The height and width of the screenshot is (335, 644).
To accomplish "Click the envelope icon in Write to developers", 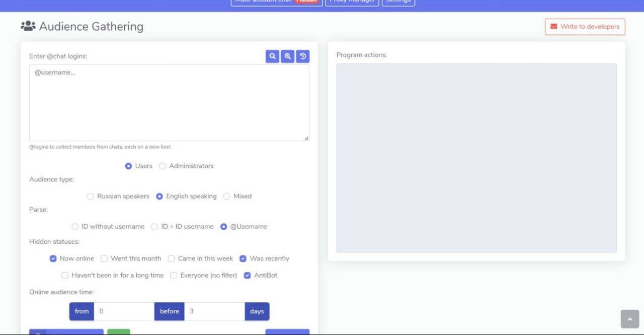I will point(553,27).
